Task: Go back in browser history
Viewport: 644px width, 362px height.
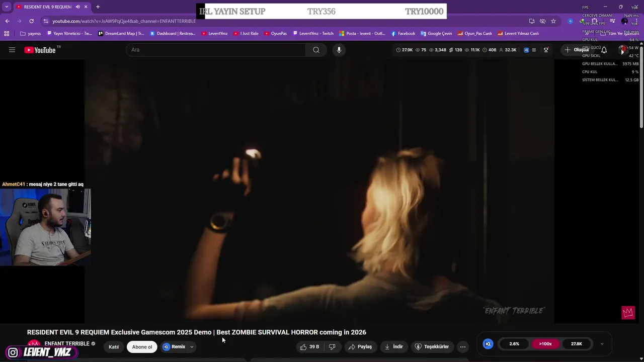Action: point(7,21)
